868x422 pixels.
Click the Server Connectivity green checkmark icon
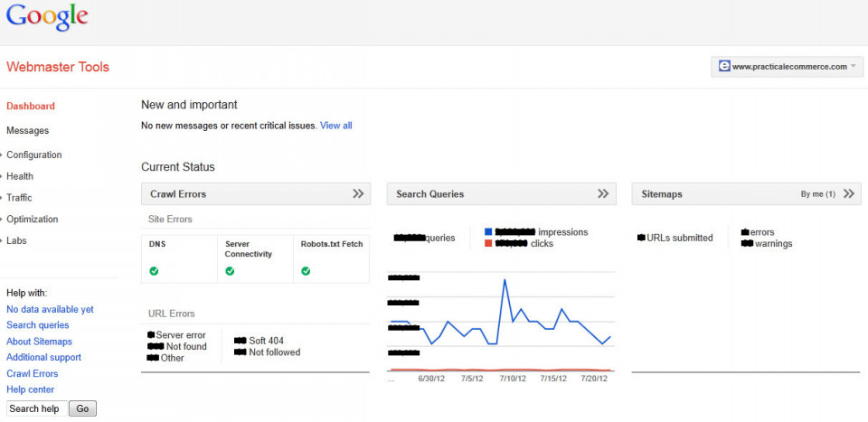point(230,270)
